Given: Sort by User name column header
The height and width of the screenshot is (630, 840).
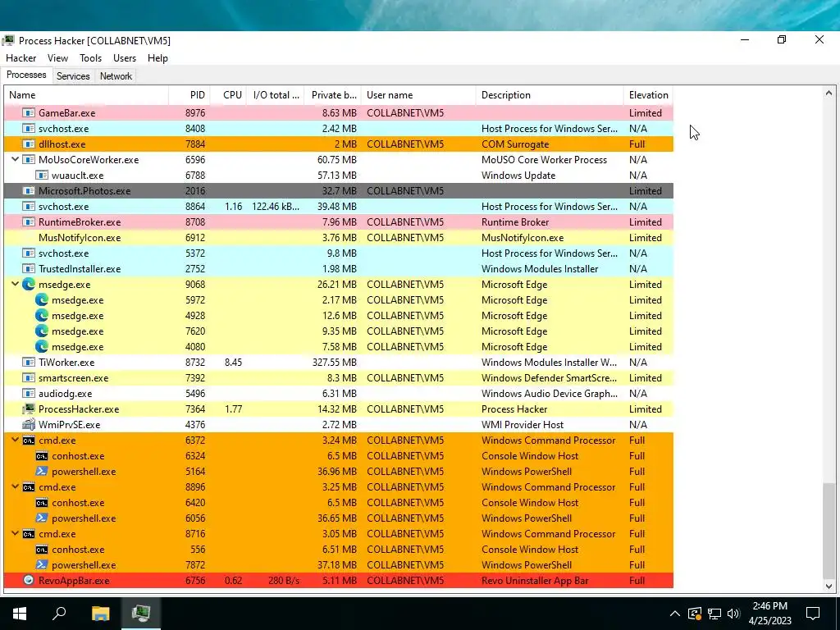Looking at the screenshot, I should coord(418,95).
